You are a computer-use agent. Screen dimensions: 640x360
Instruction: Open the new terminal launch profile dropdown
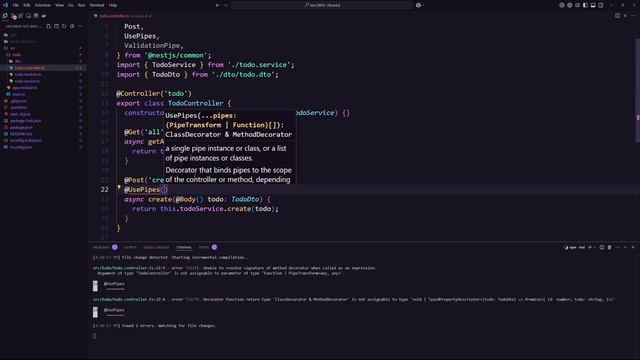tap(595, 247)
